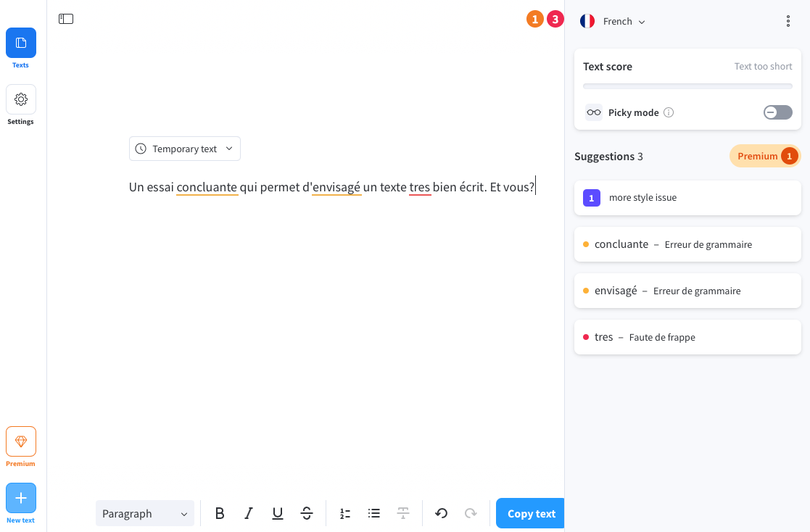Create a new text with plus icon
Image resolution: width=810 pixels, height=532 pixels.
tap(21, 498)
